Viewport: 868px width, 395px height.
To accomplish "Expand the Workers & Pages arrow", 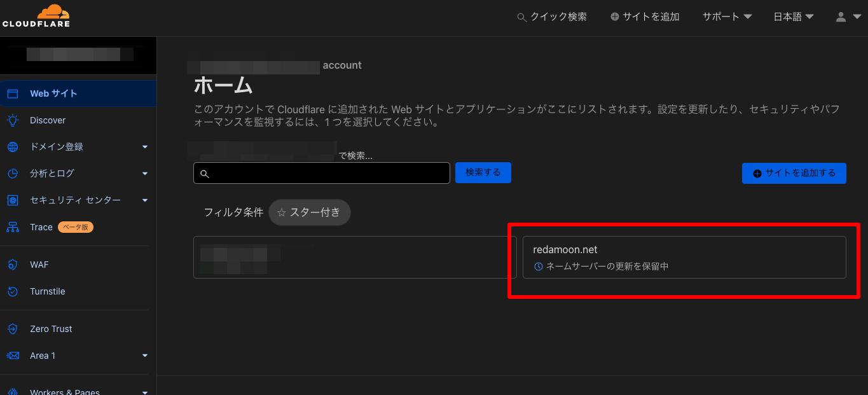I will click(x=145, y=392).
